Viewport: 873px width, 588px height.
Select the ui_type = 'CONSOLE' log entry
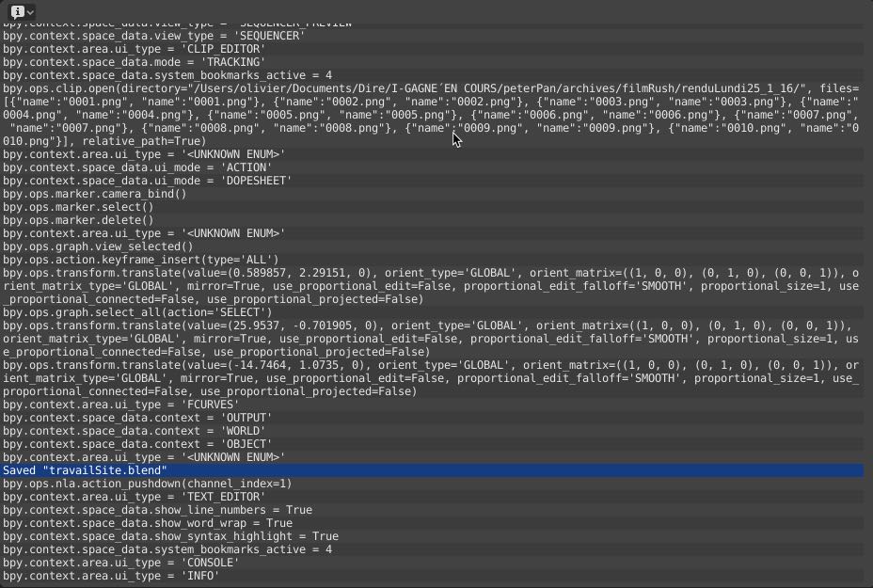pos(120,563)
